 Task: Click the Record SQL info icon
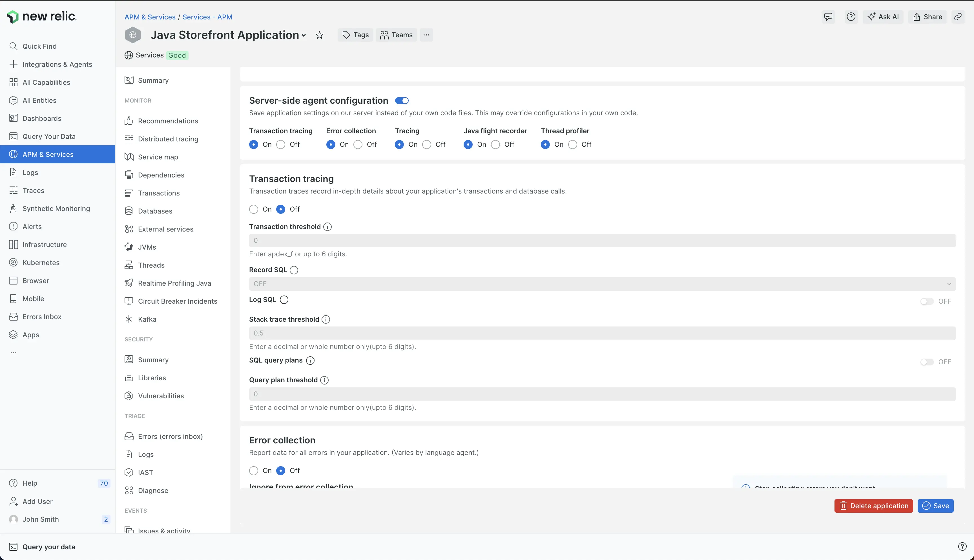[x=294, y=270]
